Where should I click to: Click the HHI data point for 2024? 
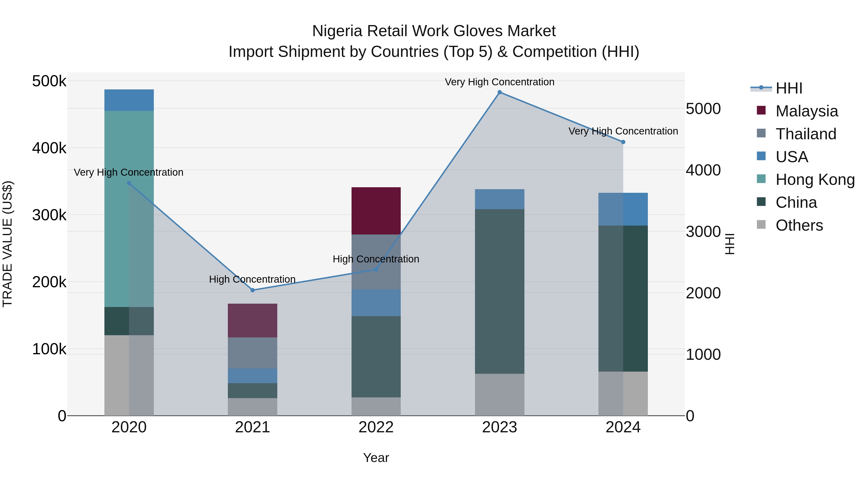(623, 142)
